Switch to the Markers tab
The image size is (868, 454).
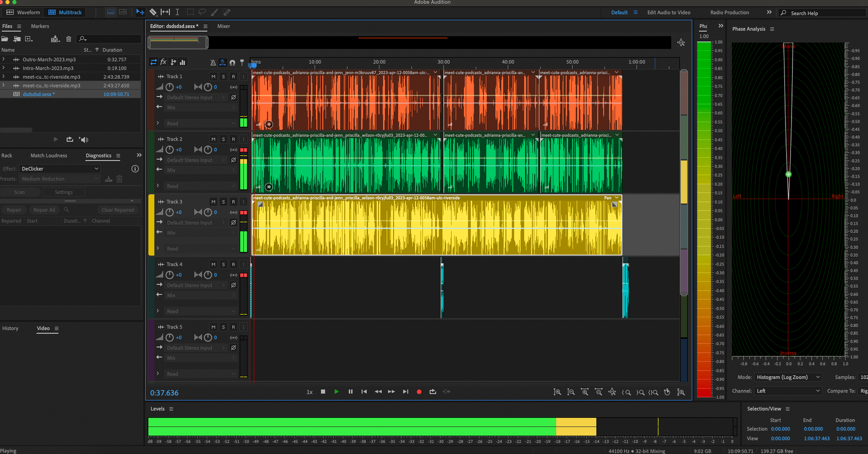click(40, 26)
